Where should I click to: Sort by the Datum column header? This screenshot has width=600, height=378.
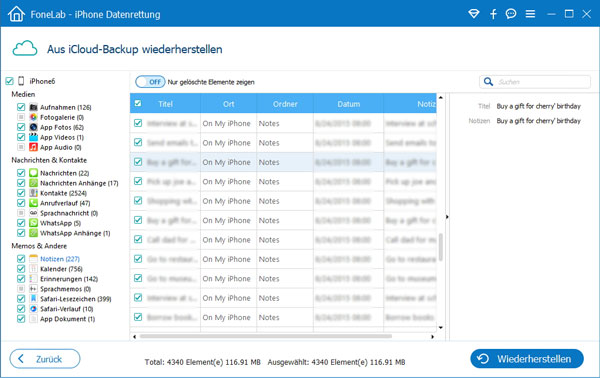click(x=349, y=104)
